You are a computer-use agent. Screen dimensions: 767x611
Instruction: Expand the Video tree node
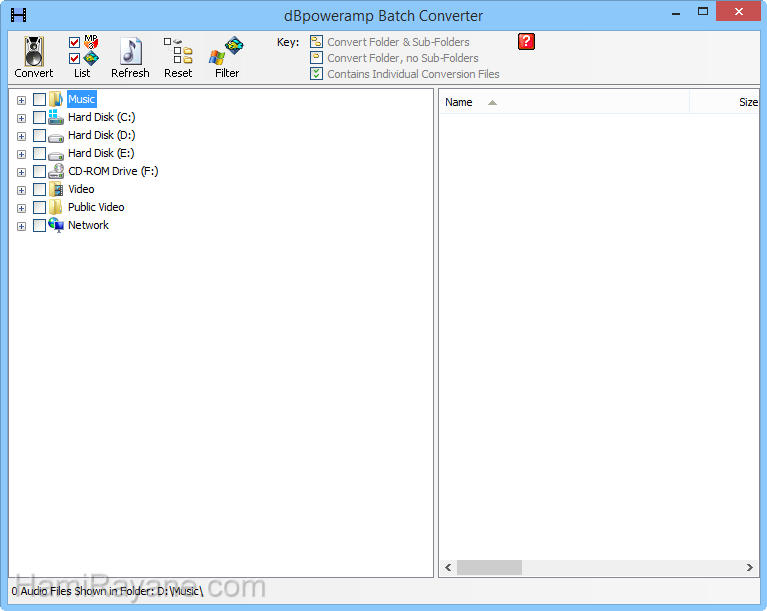pyautogui.click(x=21, y=190)
